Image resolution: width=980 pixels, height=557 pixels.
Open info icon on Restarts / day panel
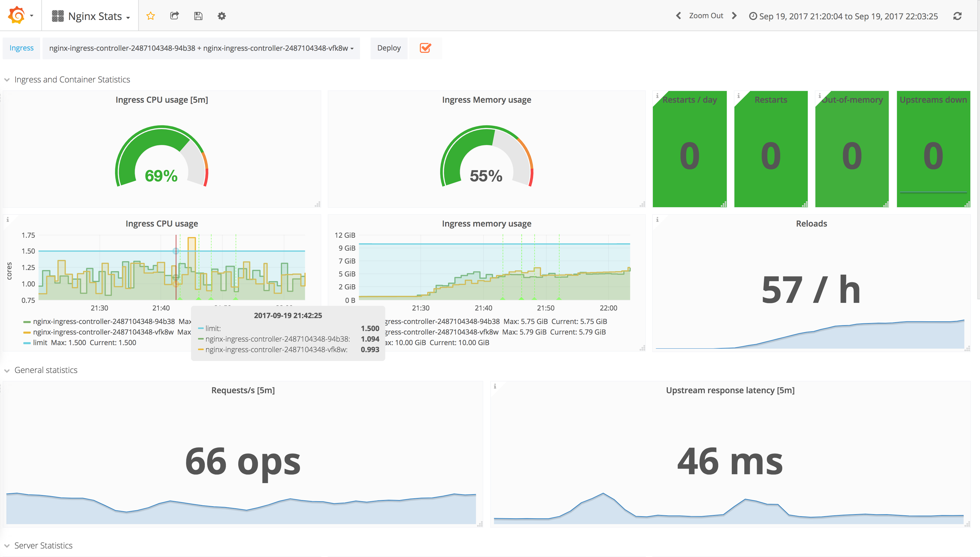657,96
